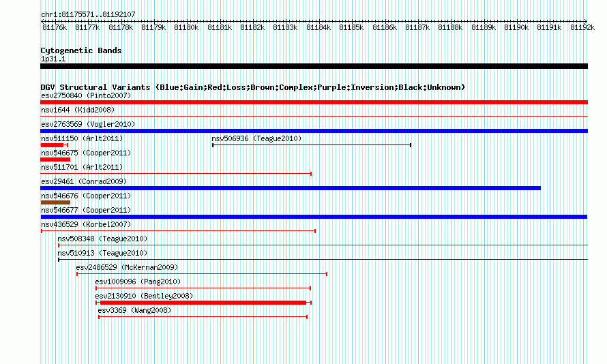Open esv3369 (Wang2008) variant label
Screen dimensions: 607x364
134,310
